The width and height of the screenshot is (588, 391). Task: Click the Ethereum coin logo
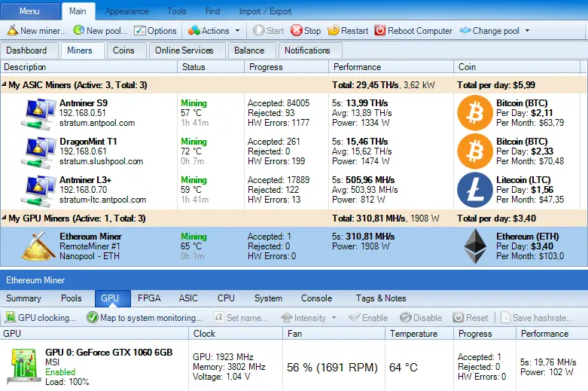pos(475,246)
